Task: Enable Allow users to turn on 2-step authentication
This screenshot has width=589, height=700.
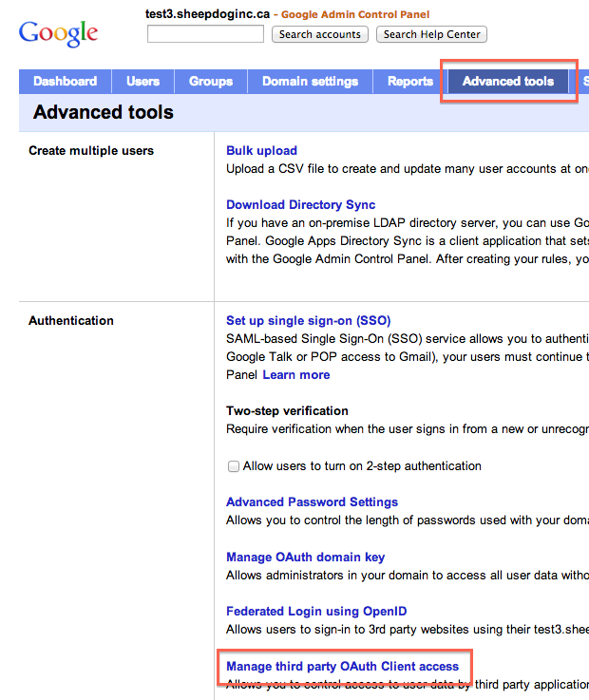Action: [x=234, y=466]
